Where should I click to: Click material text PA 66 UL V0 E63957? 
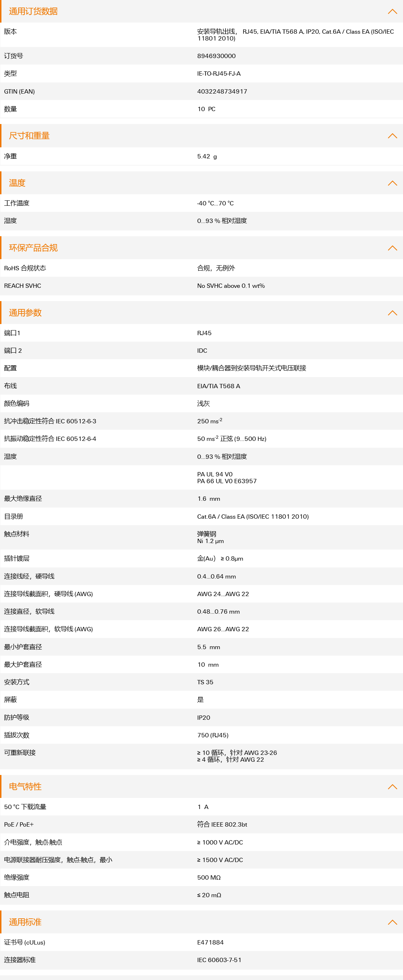pyautogui.click(x=227, y=481)
